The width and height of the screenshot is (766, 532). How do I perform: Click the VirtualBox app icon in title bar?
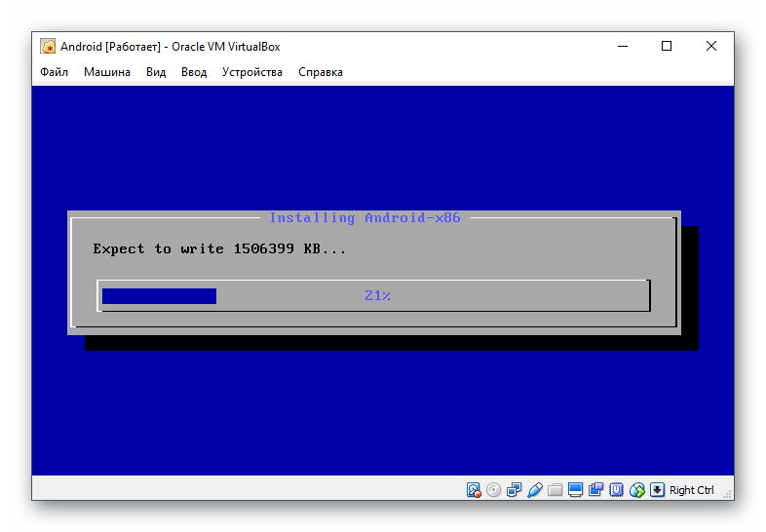coord(48,47)
